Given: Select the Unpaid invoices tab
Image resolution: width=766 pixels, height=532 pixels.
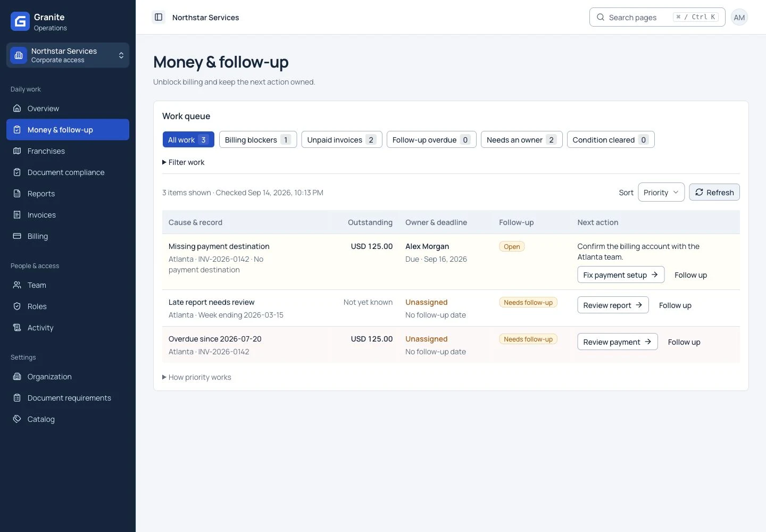Looking at the screenshot, I should click(342, 140).
